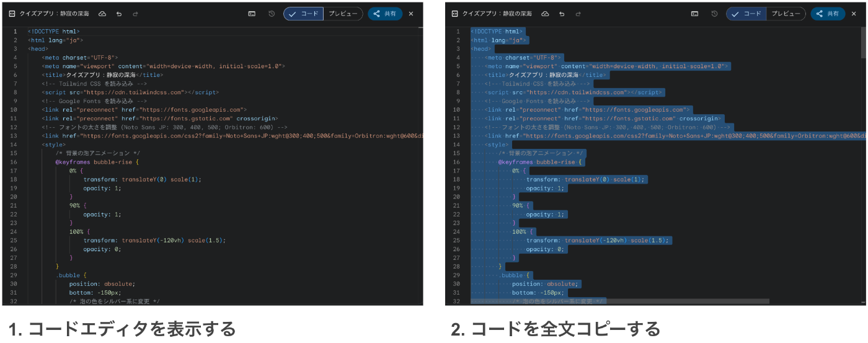Close the right editor with the X icon
The image size is (868, 343).
click(854, 14)
